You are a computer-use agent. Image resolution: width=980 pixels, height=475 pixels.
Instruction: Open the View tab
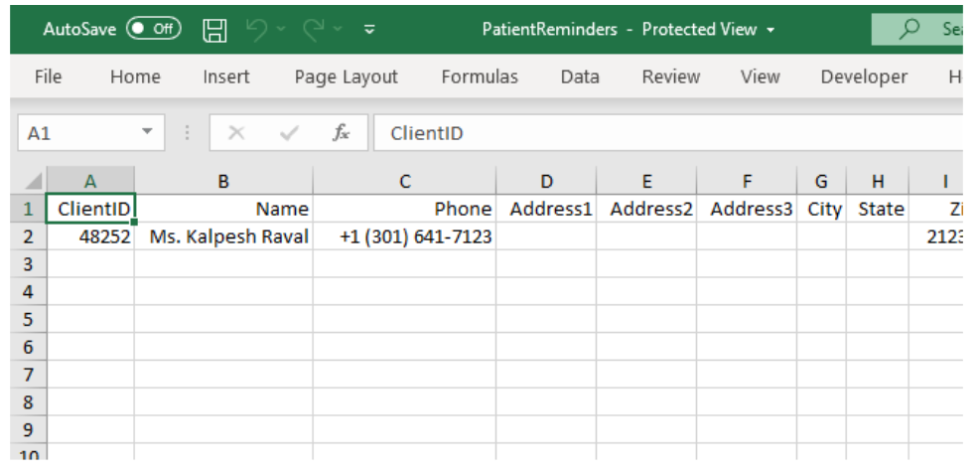[760, 77]
